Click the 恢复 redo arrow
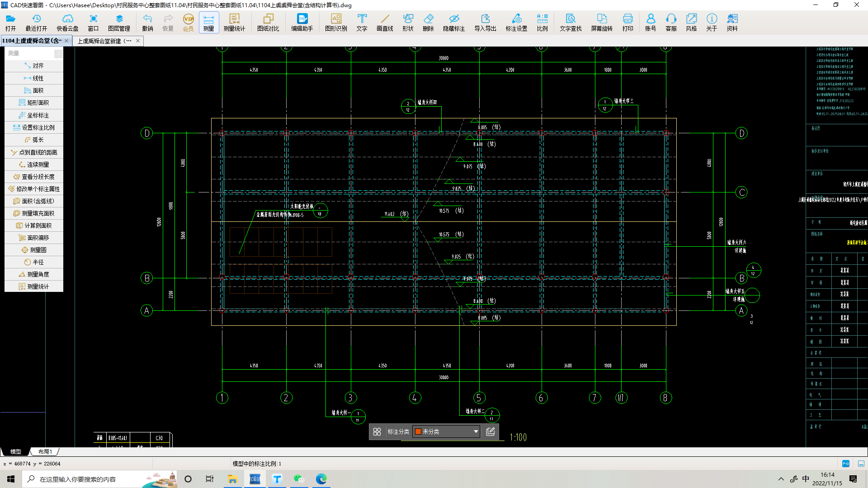The width and height of the screenshot is (868, 488). (x=168, y=22)
